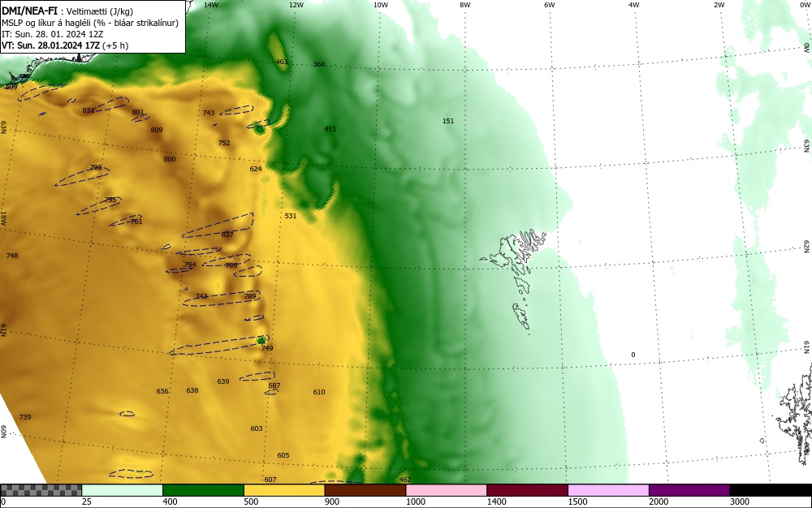
Task: Click the map value 462
Action: pyautogui.click(x=405, y=480)
